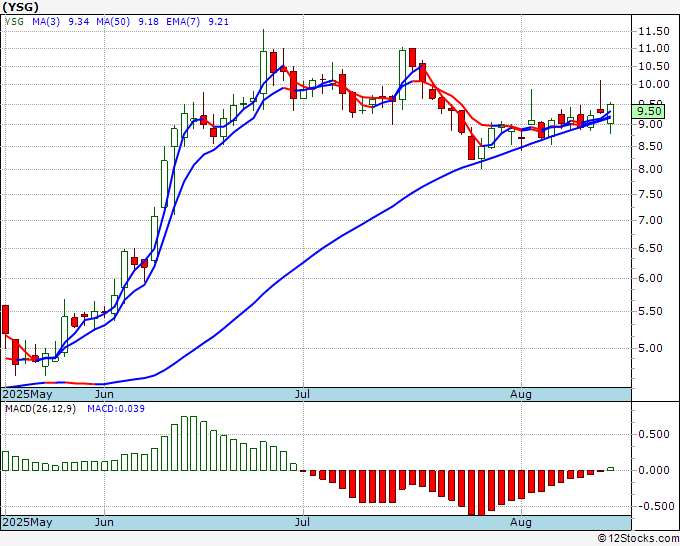Click the 10.50 price axis label
680x546 pixels.
click(654, 66)
